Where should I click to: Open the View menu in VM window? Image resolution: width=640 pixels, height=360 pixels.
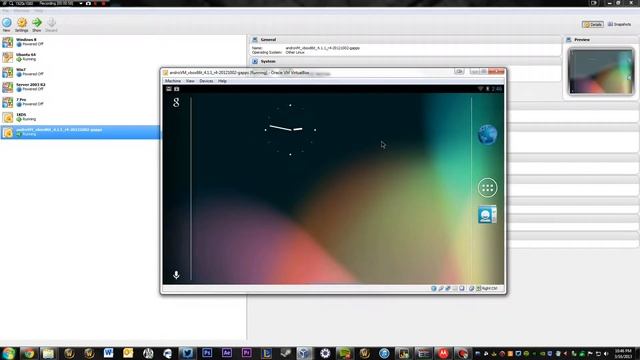click(x=190, y=81)
